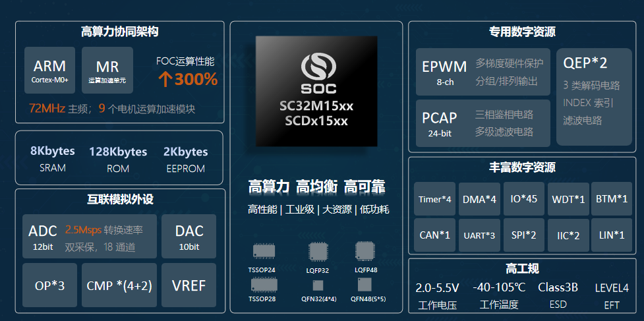Viewport: 644px width, 321px height.
Task: Click the orange up arrow beside 300%
Action: [x=165, y=79]
